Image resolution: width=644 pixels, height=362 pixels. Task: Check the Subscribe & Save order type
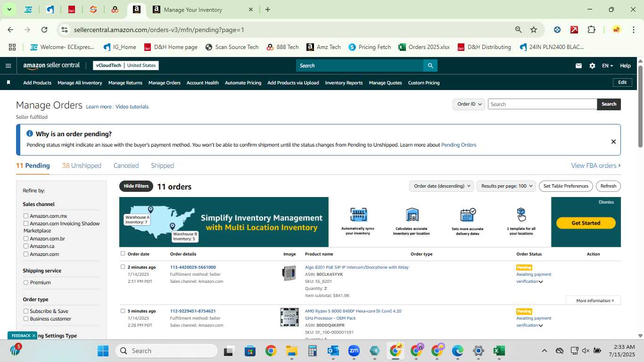[26, 311]
